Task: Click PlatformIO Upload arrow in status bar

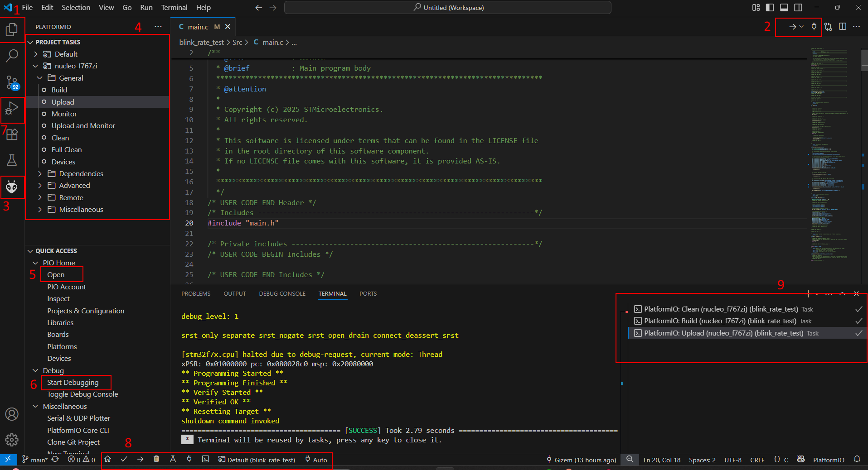Action: tap(141, 459)
